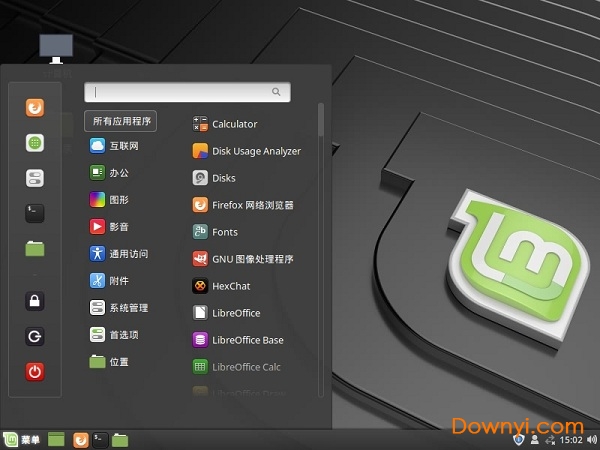Launch the HexChat application icon
Image resolution: width=600 pixels, height=450 pixels.
coord(200,286)
